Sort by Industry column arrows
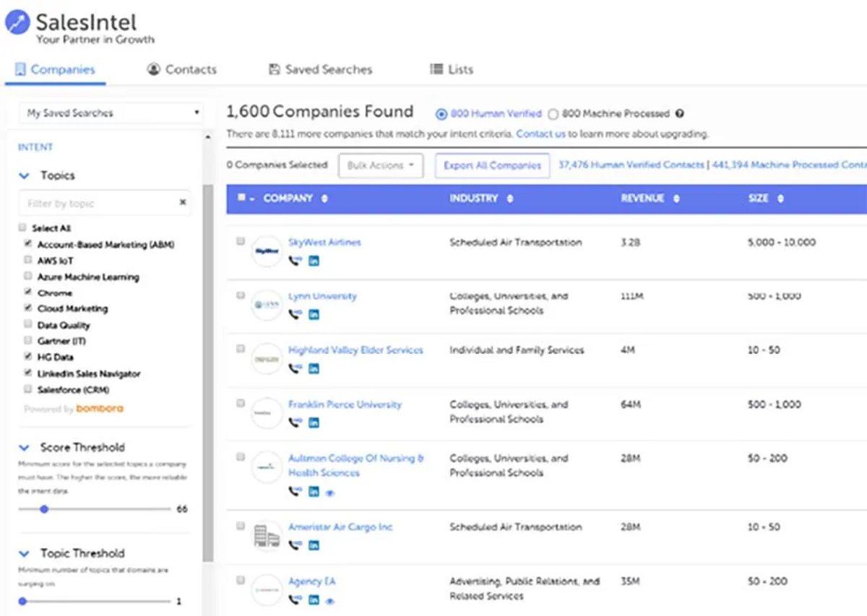 point(510,199)
